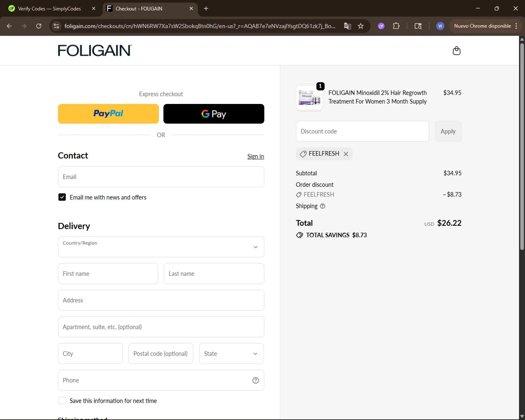The height and width of the screenshot is (420, 525).
Task: Open the Country/Region dropdown
Action: [x=161, y=247]
